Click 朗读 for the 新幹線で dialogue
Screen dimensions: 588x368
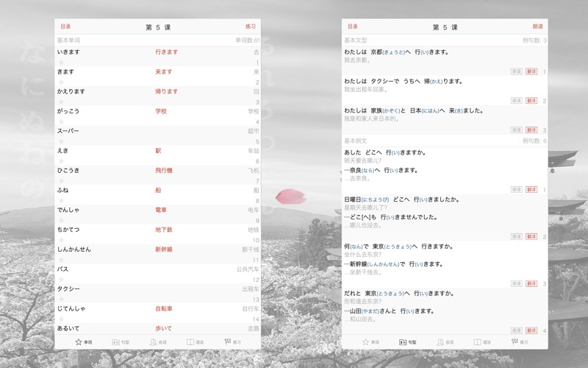point(517,283)
